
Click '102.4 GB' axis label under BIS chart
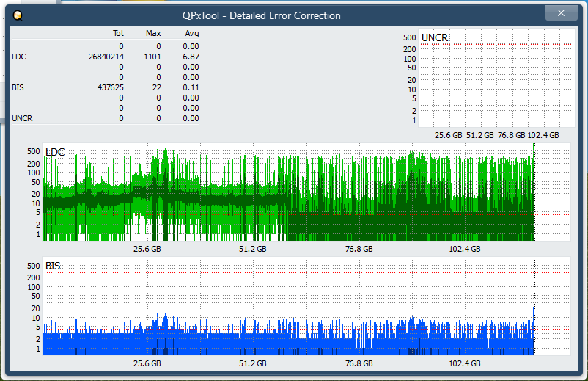pos(465,363)
